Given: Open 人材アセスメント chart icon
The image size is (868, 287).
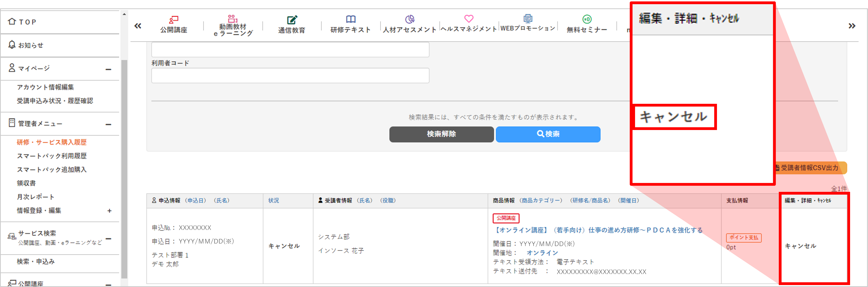Looking at the screenshot, I should (409, 19).
